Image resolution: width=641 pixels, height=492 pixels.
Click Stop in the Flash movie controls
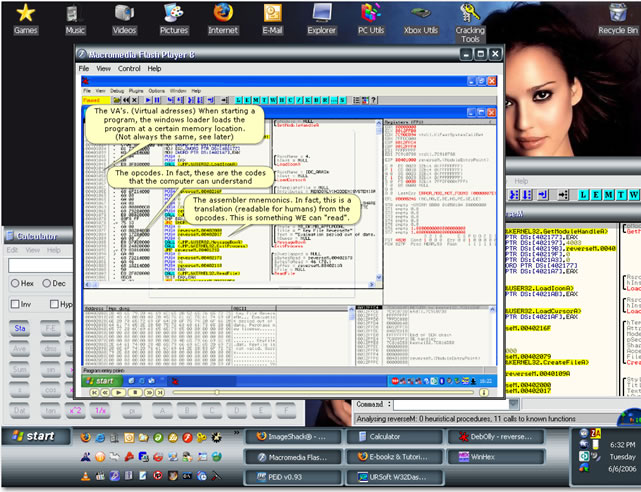coord(135,392)
